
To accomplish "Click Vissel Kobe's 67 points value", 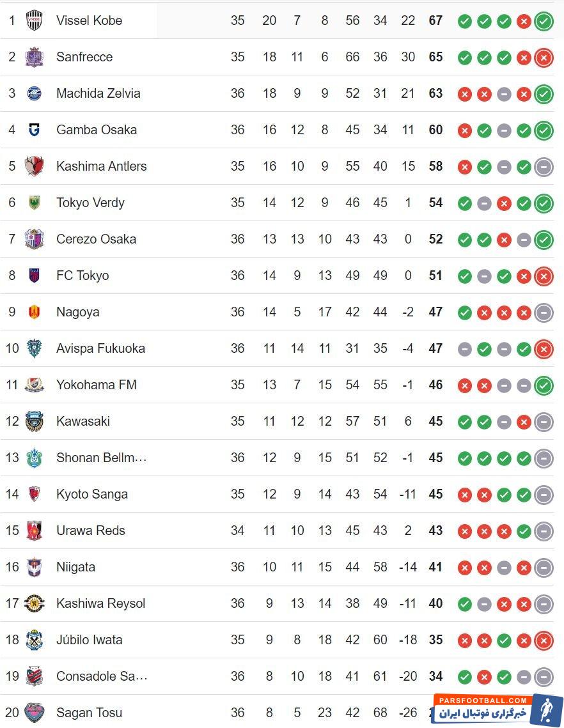I will click(435, 20).
